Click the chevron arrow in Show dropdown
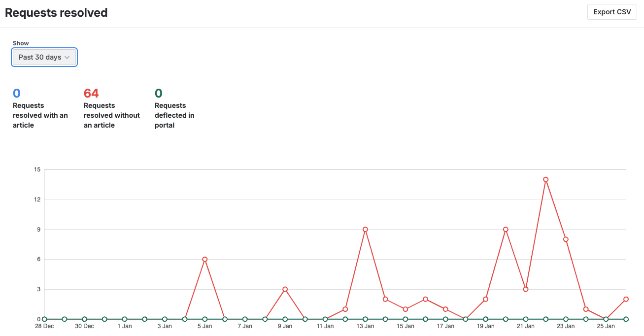The width and height of the screenshot is (644, 336). coord(68,58)
